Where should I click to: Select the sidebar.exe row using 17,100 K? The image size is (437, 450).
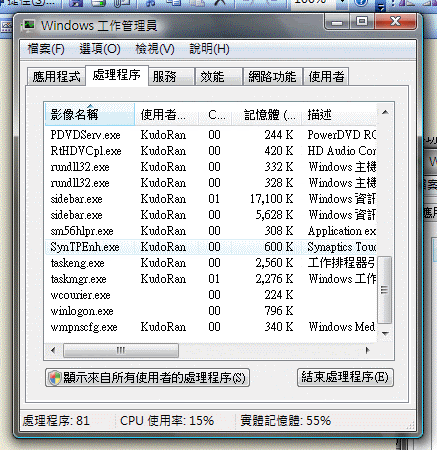211,199
